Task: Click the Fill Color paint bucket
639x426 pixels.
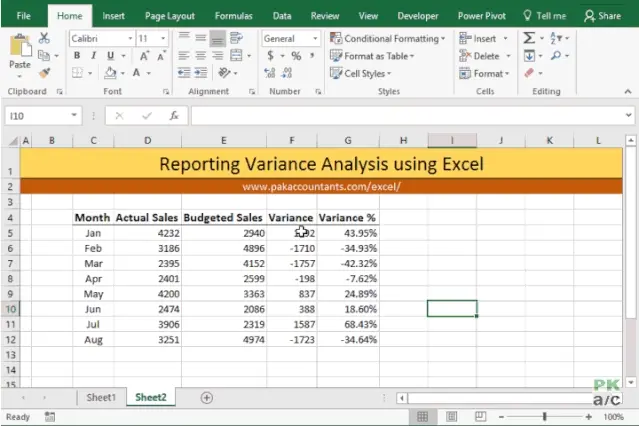Action: click(x=110, y=73)
